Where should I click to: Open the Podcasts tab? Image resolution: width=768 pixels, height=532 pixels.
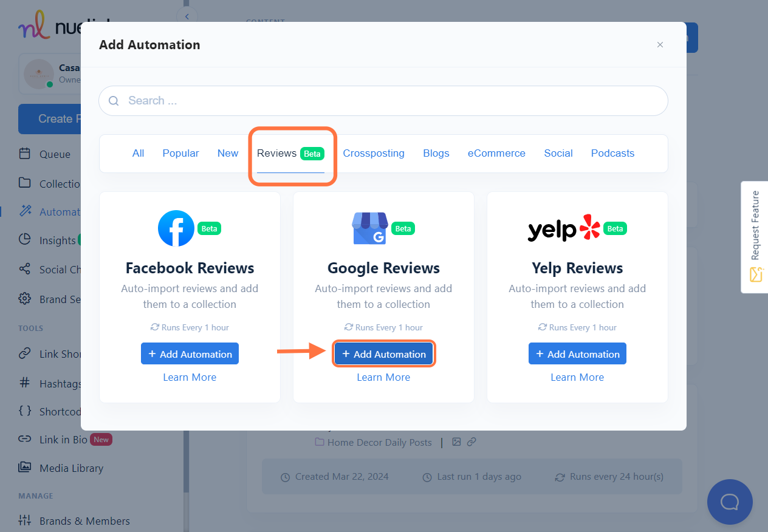[612, 153]
